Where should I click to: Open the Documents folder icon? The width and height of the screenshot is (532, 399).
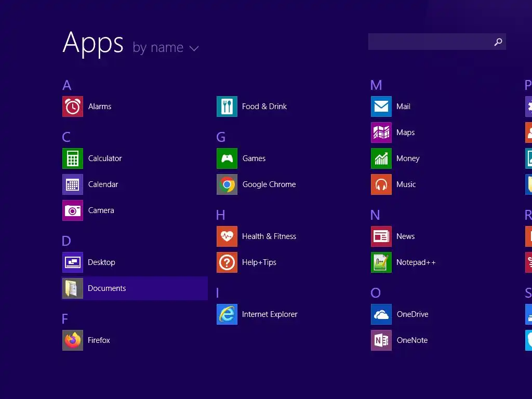pyautogui.click(x=73, y=288)
